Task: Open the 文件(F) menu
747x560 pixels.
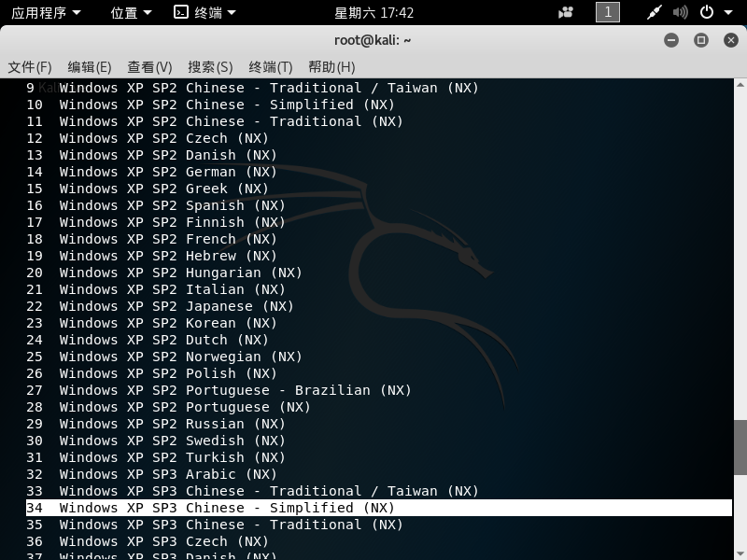Action: coord(30,67)
